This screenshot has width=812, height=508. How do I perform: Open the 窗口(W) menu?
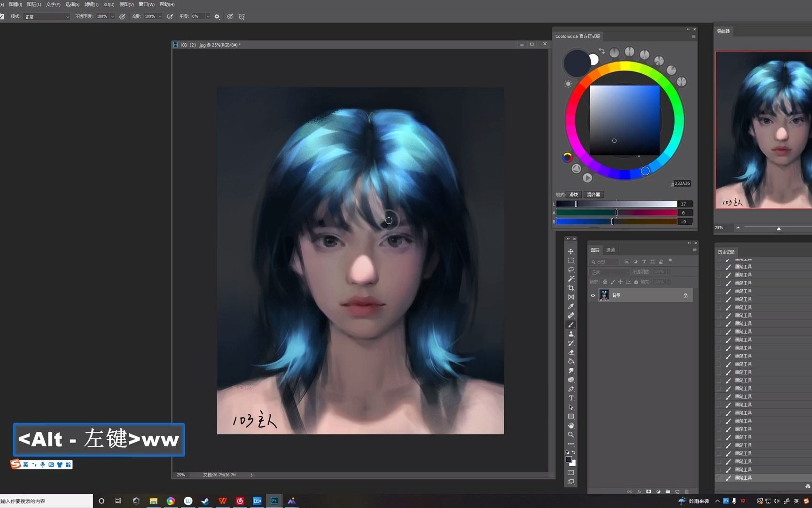coord(146,4)
